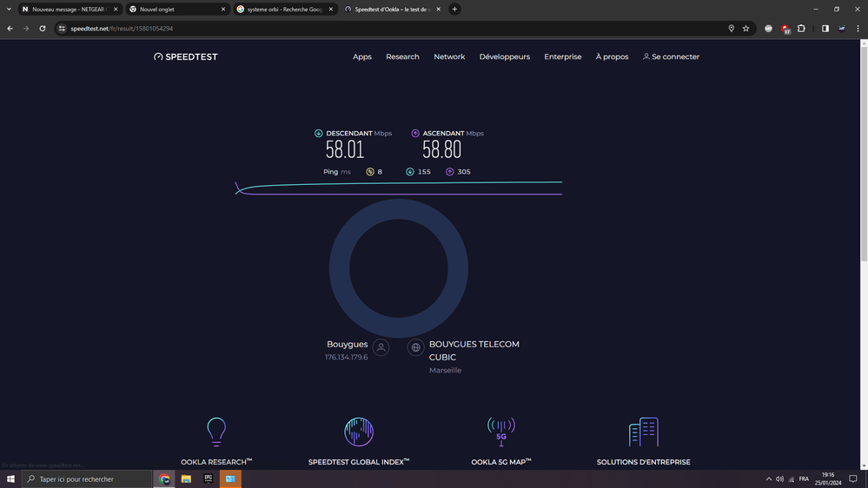This screenshot has height=488, width=868.
Task: Click the download ping icon with value 155
Action: point(409,172)
